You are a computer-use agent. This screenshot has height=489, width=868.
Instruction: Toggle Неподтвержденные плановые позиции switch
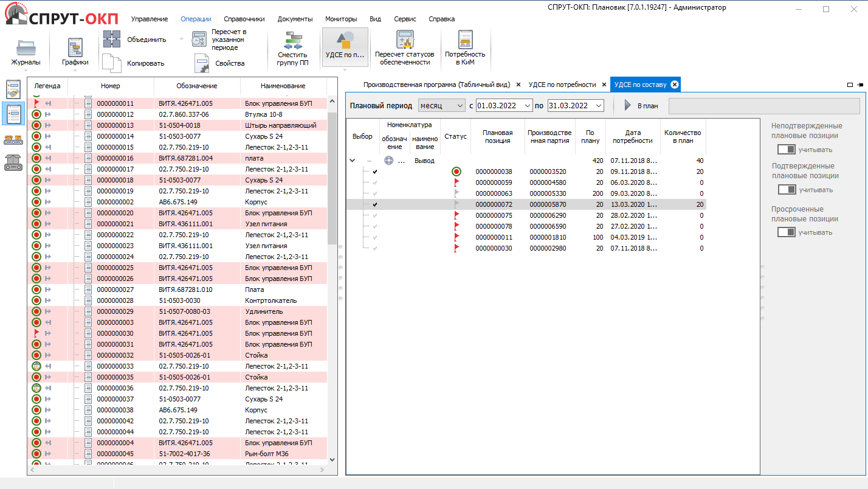click(x=787, y=150)
